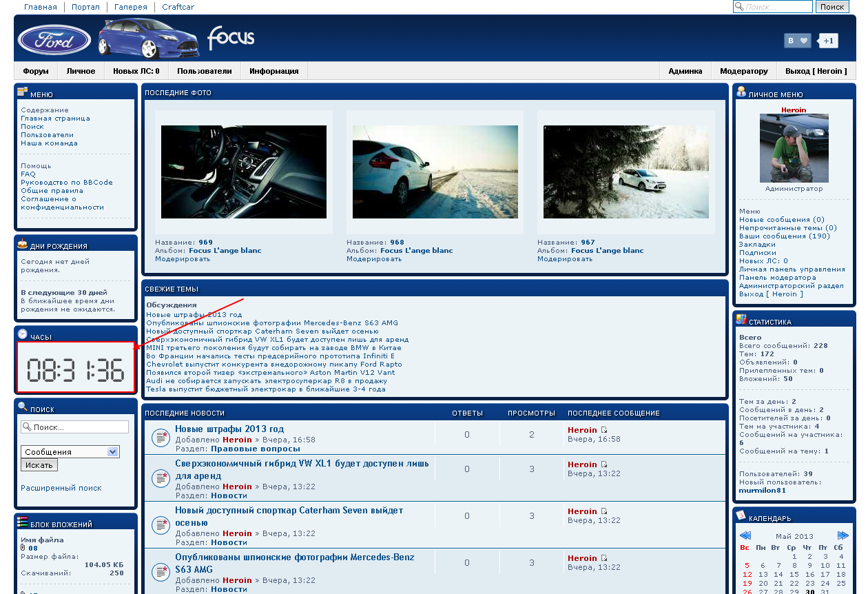Click the Ford logo in the header
The height and width of the screenshot is (594, 868).
[54, 39]
